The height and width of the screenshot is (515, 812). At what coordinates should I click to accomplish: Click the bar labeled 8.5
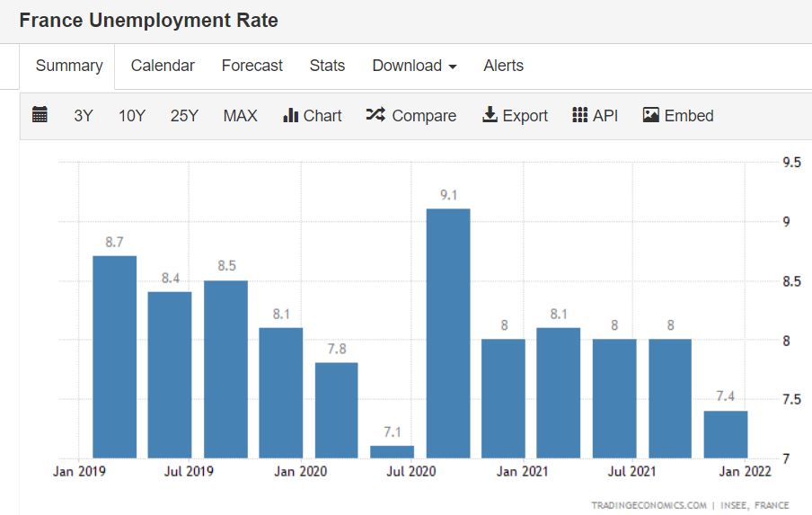coord(225,369)
